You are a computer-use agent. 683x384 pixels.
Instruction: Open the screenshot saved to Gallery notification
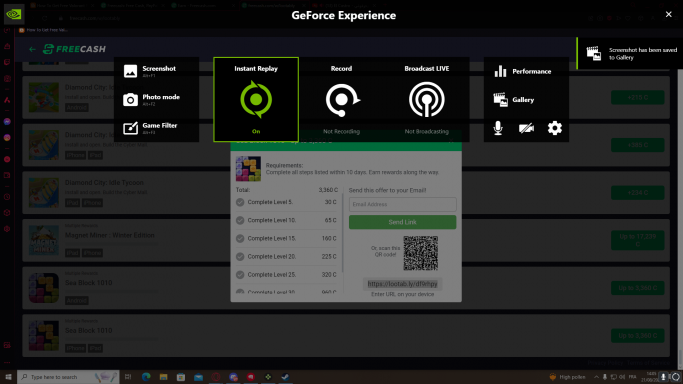coord(630,54)
